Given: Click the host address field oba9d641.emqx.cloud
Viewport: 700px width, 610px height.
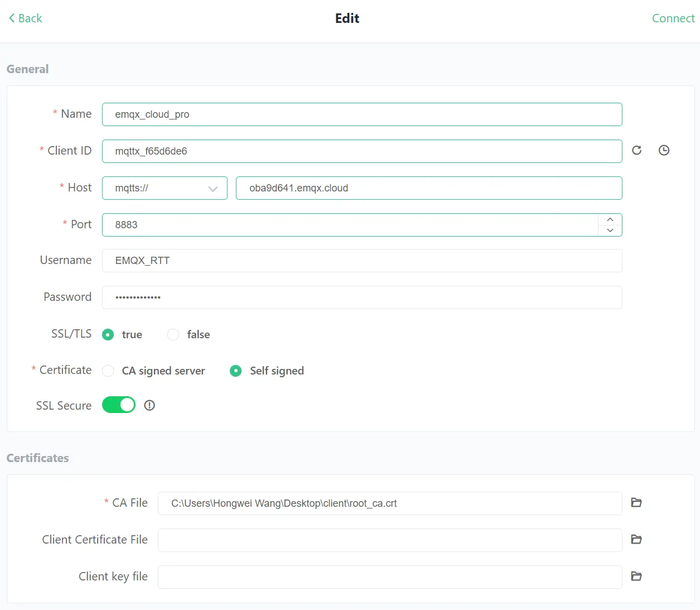Looking at the screenshot, I should tap(428, 188).
